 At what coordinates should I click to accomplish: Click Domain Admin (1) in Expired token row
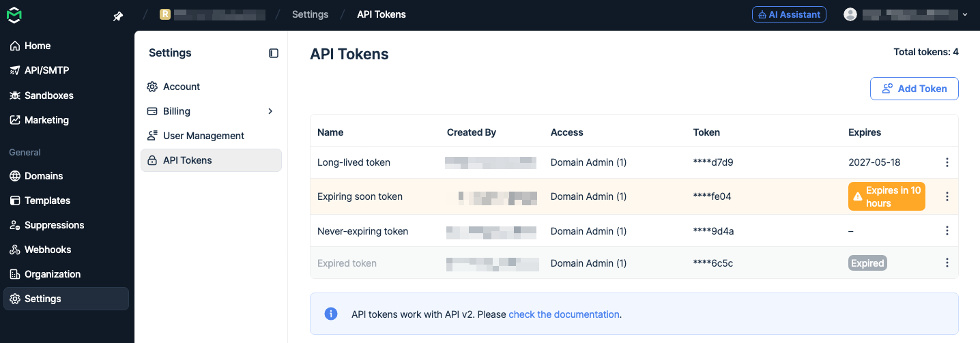click(588, 263)
